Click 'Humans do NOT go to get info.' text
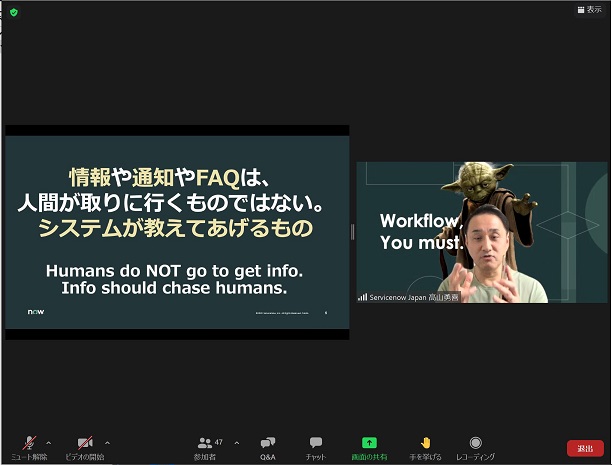 click(x=174, y=271)
